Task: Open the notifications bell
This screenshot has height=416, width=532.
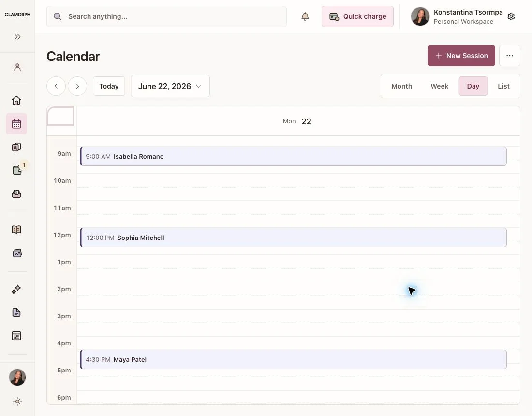Action: [305, 16]
